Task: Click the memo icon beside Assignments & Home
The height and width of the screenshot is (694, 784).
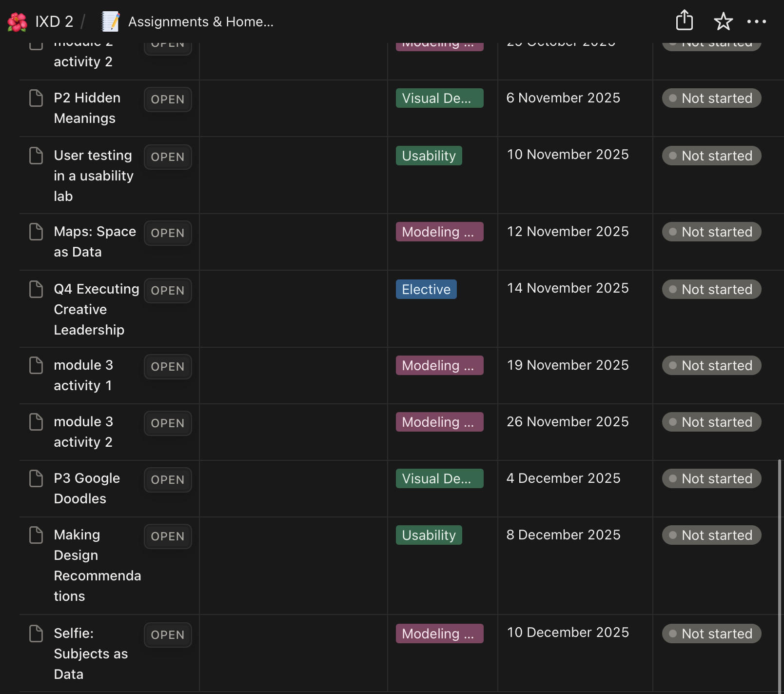Action: (111, 22)
